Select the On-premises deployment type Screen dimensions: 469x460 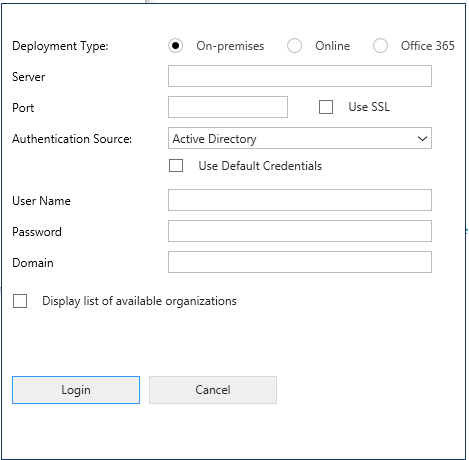click(175, 46)
